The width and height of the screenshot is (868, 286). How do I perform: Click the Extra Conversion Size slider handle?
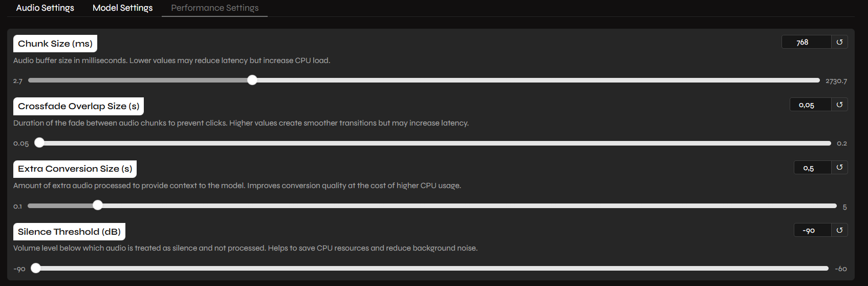[98, 206]
